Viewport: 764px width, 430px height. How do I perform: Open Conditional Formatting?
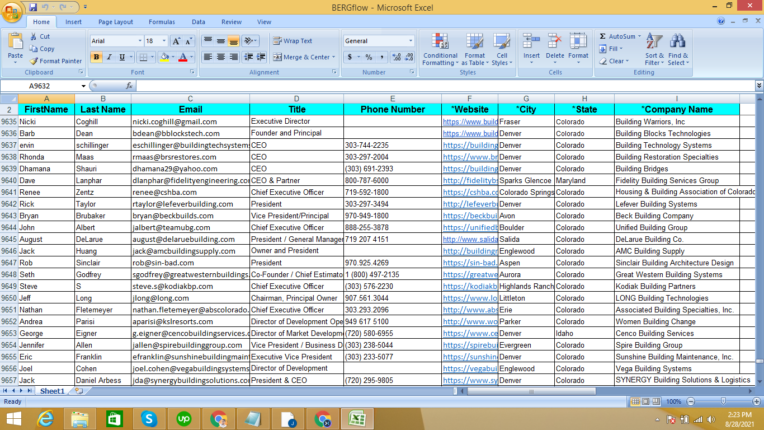(x=440, y=49)
